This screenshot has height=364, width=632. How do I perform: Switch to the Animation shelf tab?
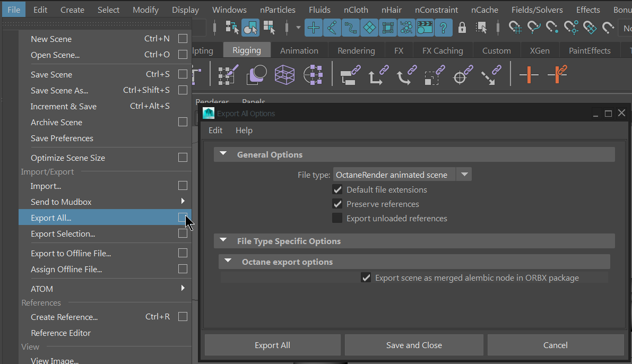tap(299, 51)
